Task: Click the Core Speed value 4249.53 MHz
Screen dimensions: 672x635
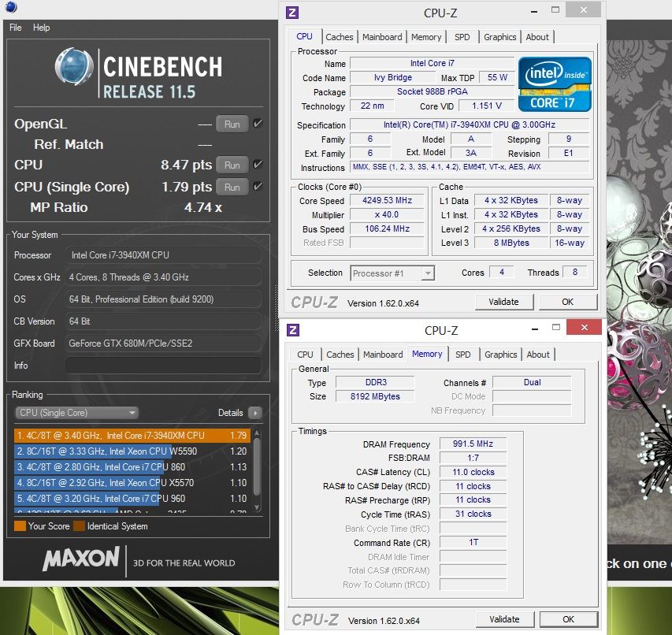Action: (387, 200)
